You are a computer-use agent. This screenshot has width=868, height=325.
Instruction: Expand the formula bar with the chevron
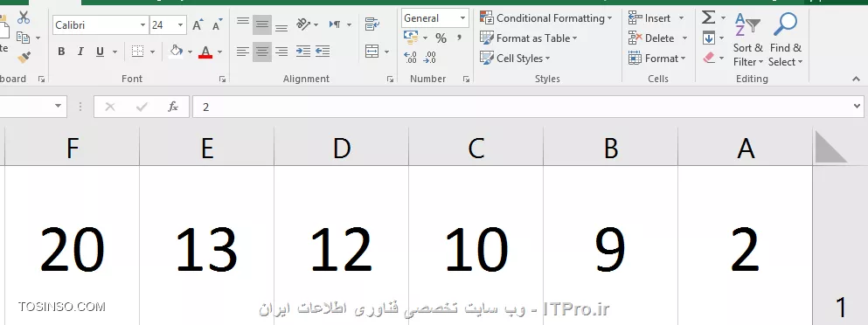pos(858,107)
